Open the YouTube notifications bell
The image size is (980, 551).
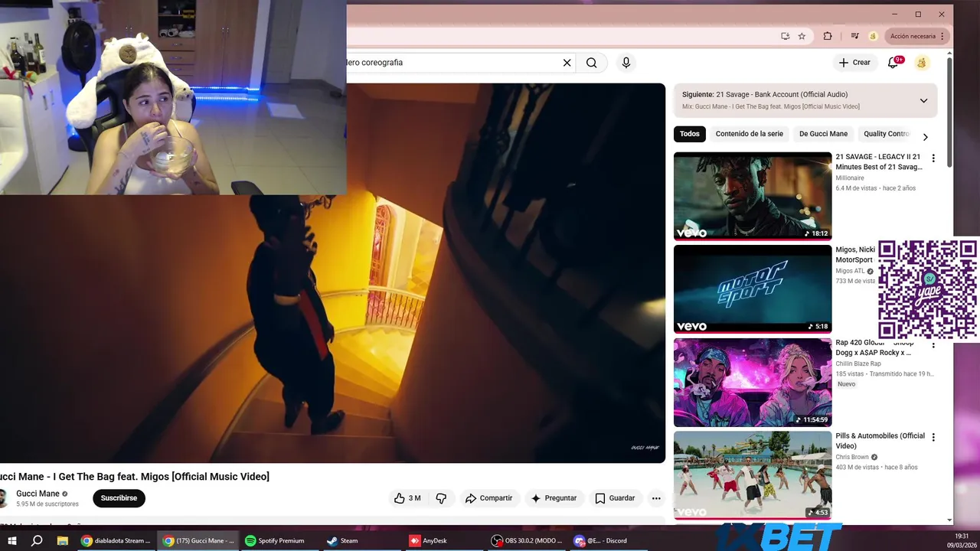[893, 63]
